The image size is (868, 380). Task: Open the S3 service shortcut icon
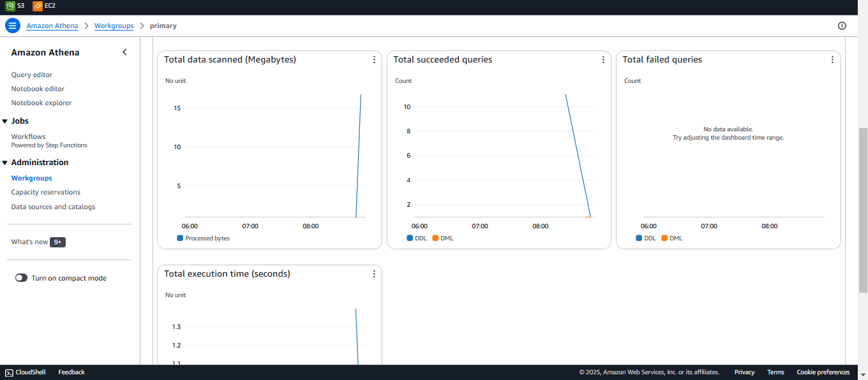(x=10, y=6)
